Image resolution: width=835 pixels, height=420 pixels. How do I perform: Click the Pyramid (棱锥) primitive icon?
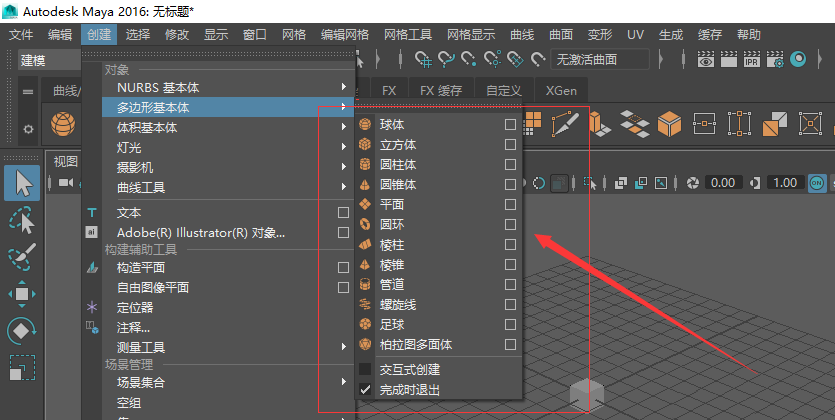(x=365, y=265)
